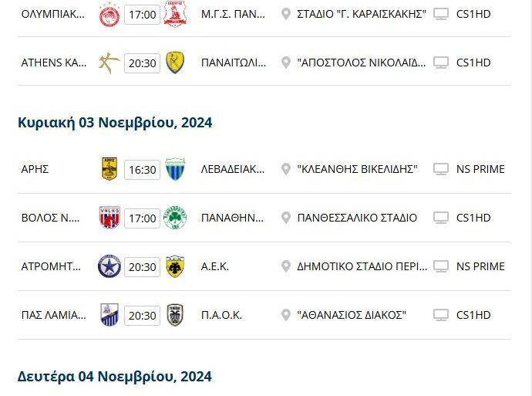Click the Panathinaikos green clover crest
532x396 pixels.
pos(175,218)
